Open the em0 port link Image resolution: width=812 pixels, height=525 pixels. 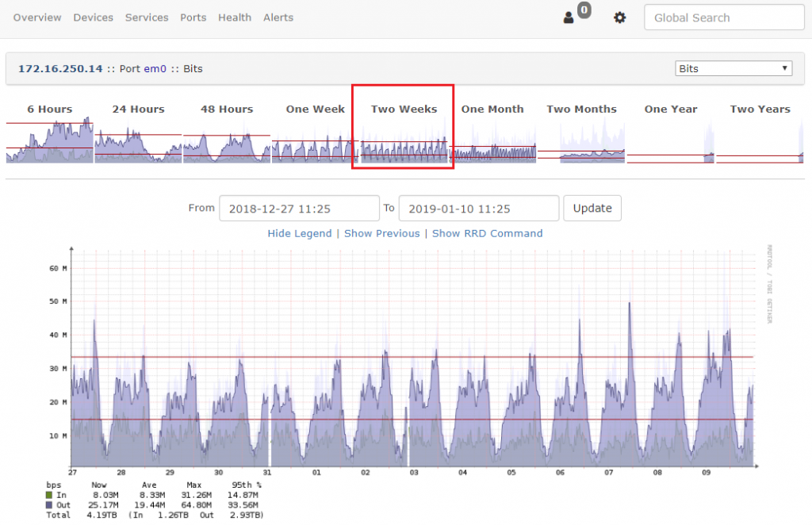point(155,68)
